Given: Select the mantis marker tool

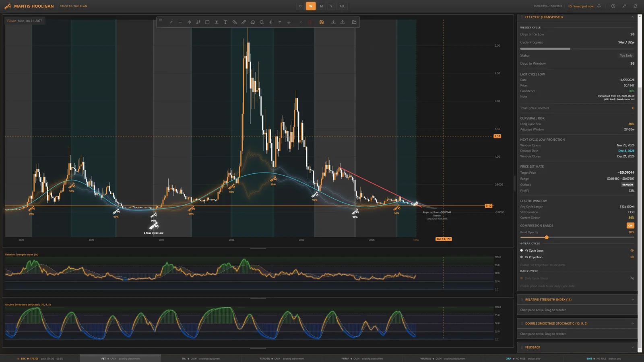Looking at the screenshot, I should [x=271, y=22].
